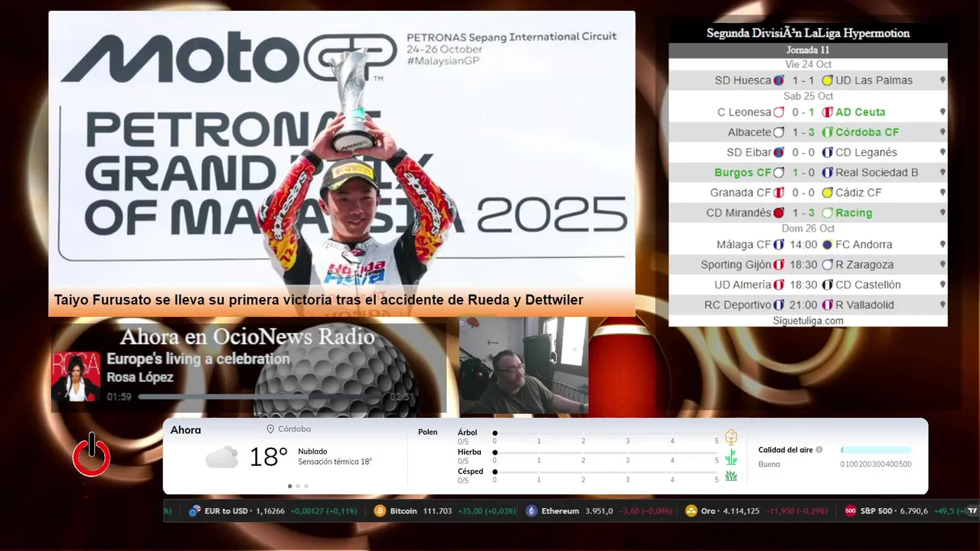
Task: Click the Bitcoin icon in ticker
Action: [380, 511]
